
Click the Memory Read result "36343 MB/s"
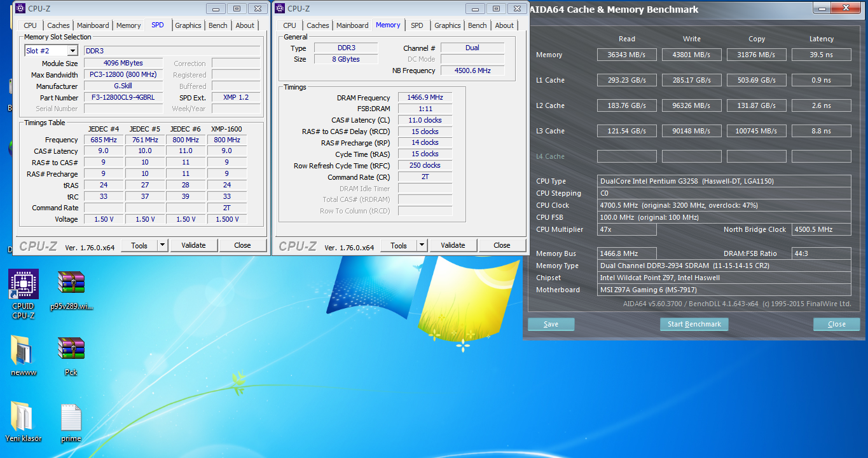tap(626, 55)
